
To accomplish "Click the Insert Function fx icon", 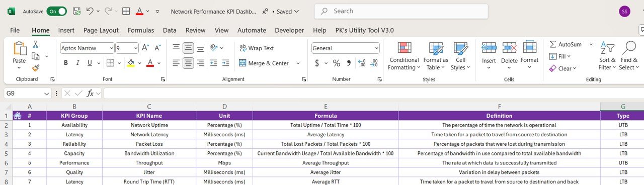I will pos(91,93).
